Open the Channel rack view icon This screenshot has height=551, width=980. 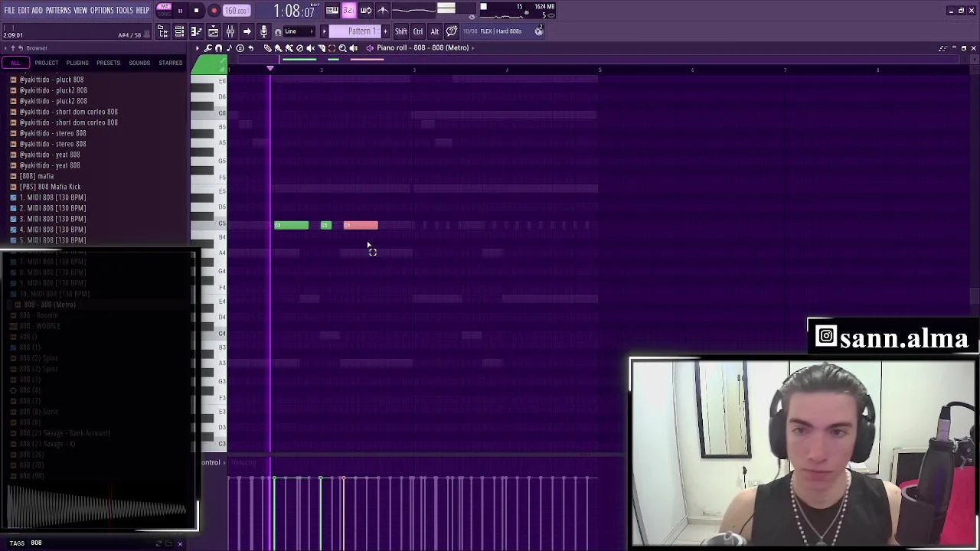coord(179,31)
